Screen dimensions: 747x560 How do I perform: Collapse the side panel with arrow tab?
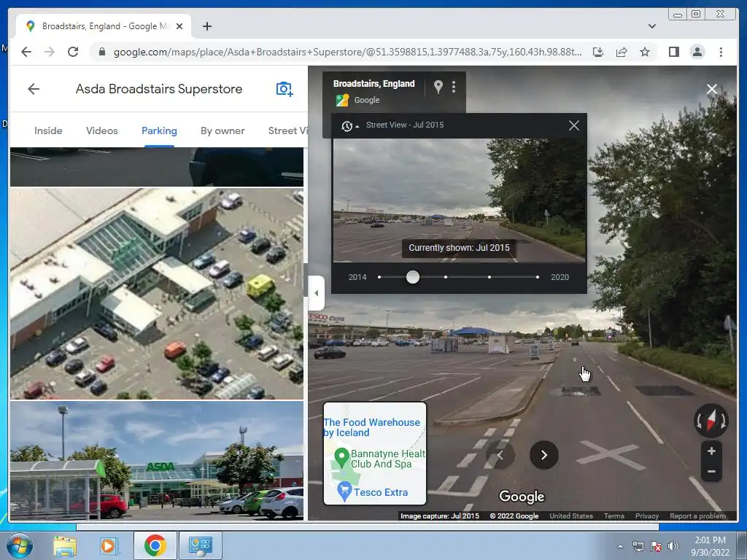pyautogui.click(x=317, y=293)
